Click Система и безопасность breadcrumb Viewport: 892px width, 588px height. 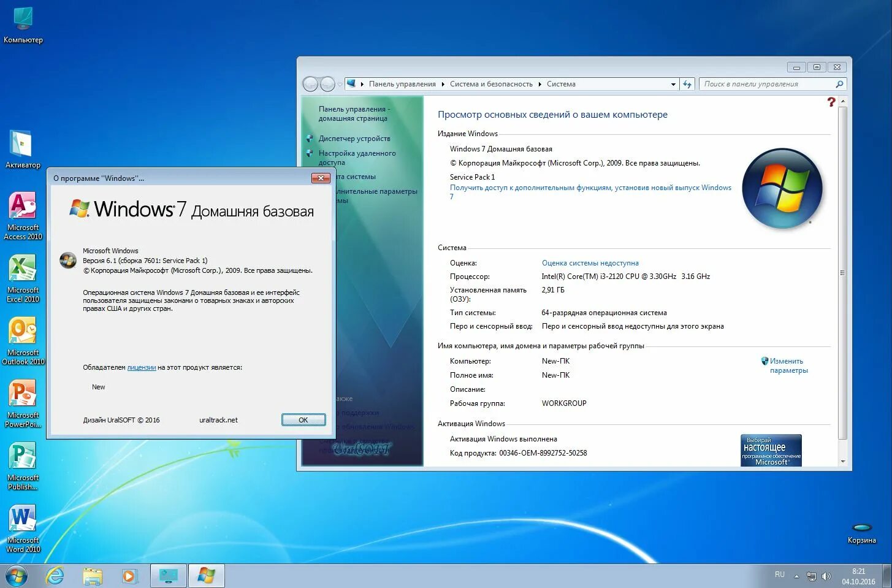[x=491, y=84]
